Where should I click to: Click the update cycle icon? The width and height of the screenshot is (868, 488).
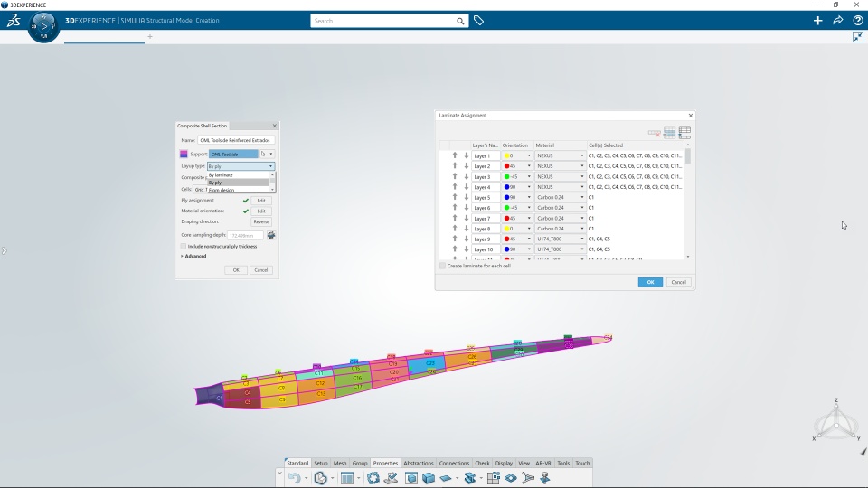[x=373, y=478]
